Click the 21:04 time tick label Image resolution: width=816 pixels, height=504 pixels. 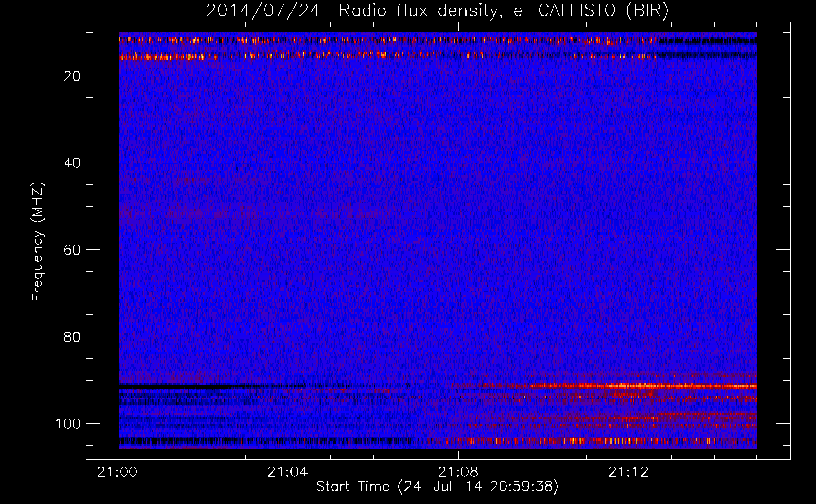click(287, 472)
